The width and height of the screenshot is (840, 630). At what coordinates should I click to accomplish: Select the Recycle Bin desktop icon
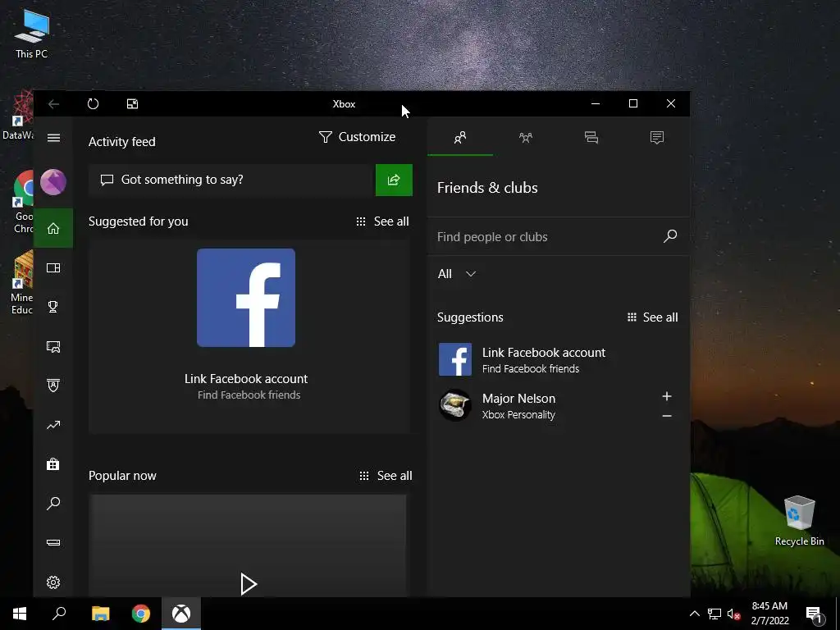799,520
